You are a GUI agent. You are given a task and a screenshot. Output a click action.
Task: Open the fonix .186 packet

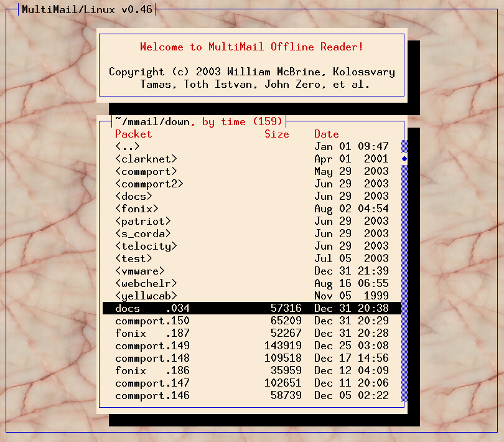152,370
